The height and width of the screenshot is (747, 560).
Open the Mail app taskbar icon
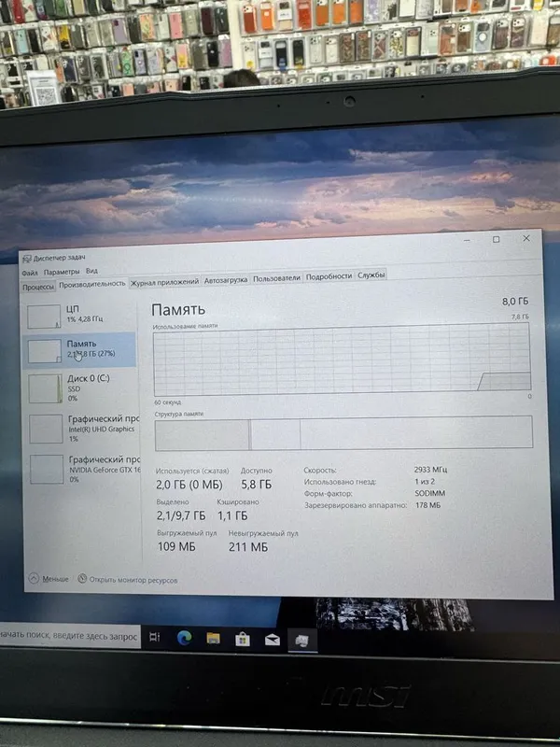pyautogui.click(x=272, y=640)
